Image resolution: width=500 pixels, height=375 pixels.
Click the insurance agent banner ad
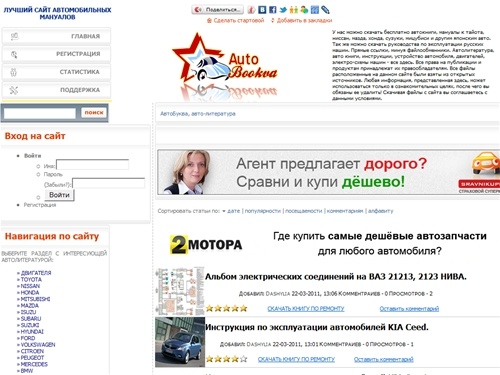click(x=328, y=172)
